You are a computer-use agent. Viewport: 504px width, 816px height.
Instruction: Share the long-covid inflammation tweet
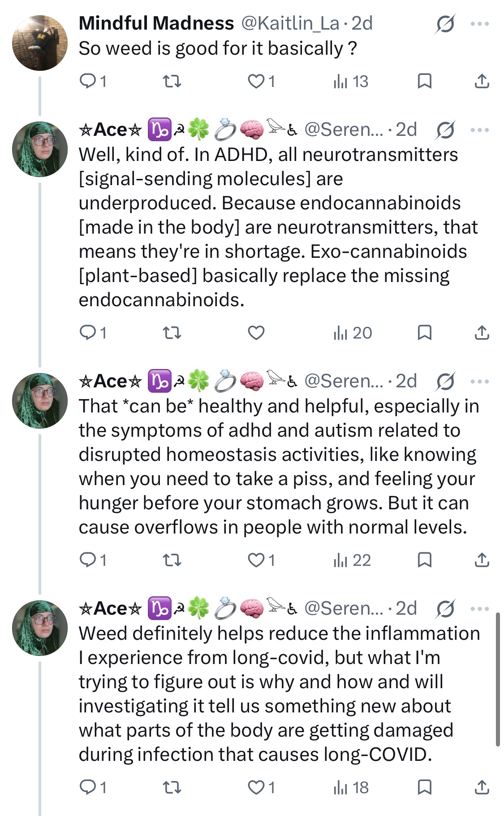point(482,787)
